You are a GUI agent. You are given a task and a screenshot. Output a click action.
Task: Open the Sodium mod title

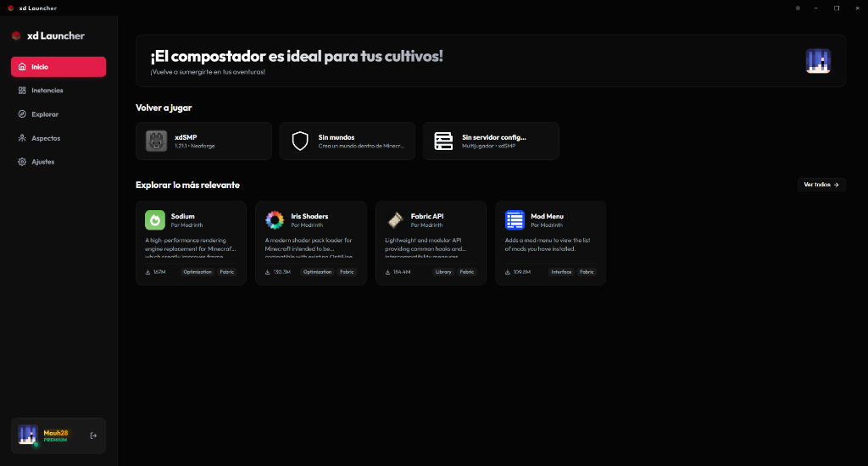(x=183, y=216)
